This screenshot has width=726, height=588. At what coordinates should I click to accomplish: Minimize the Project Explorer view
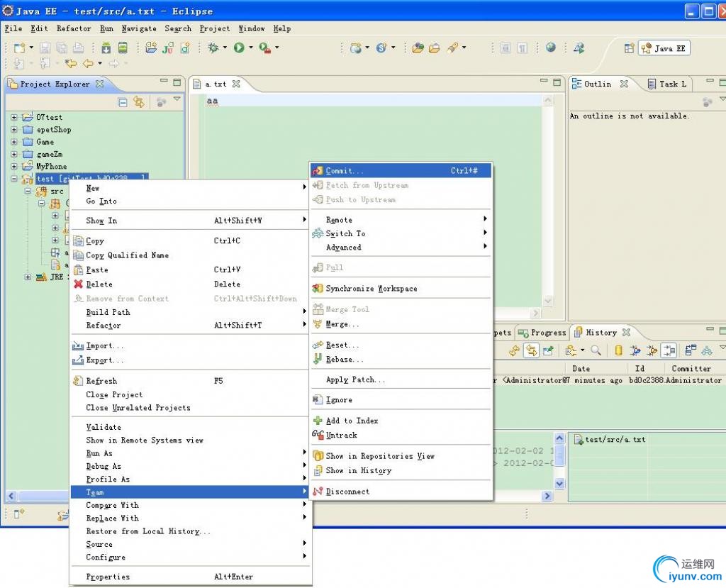(x=164, y=81)
